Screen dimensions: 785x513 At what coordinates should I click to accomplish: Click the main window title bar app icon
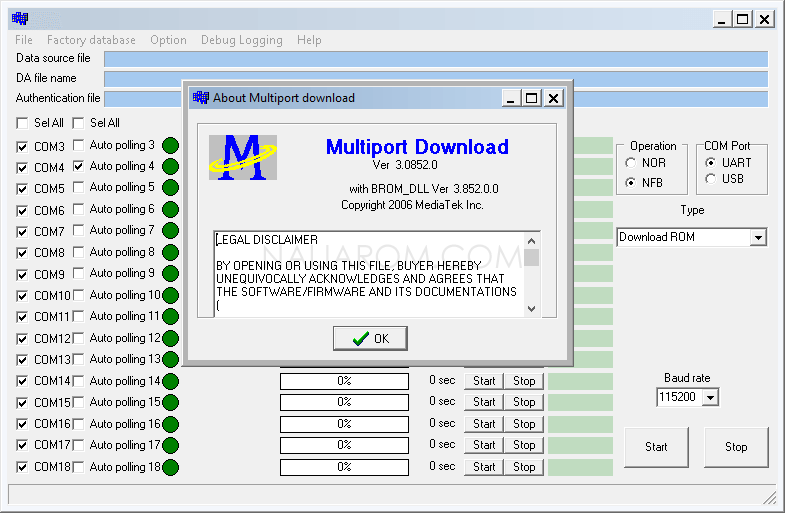click(20, 19)
